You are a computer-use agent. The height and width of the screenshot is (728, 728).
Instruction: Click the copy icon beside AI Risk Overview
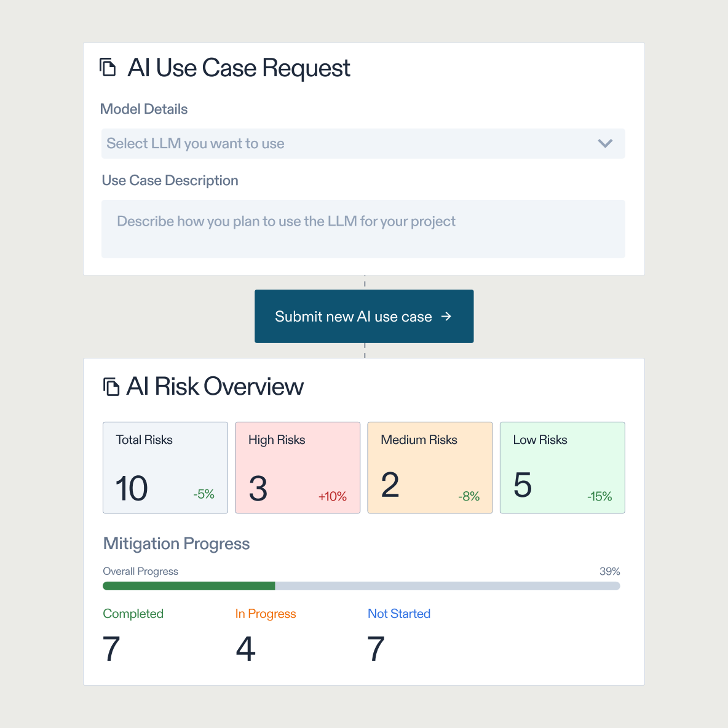tap(113, 386)
